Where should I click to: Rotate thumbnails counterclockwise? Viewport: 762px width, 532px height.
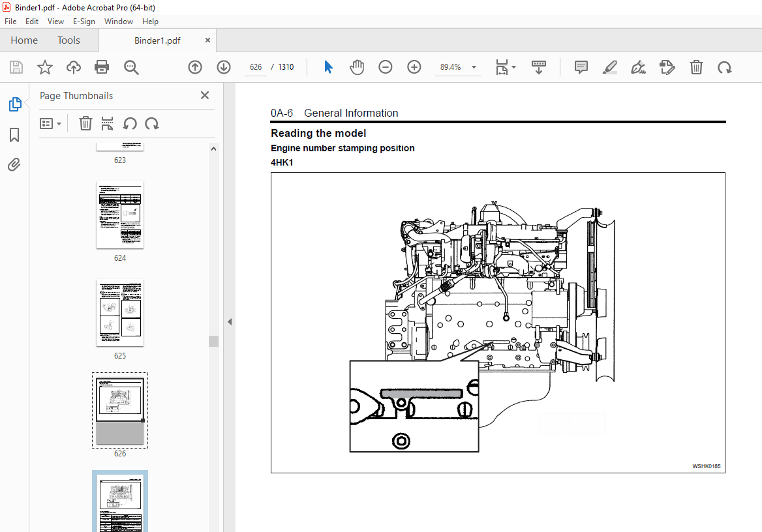tap(130, 123)
